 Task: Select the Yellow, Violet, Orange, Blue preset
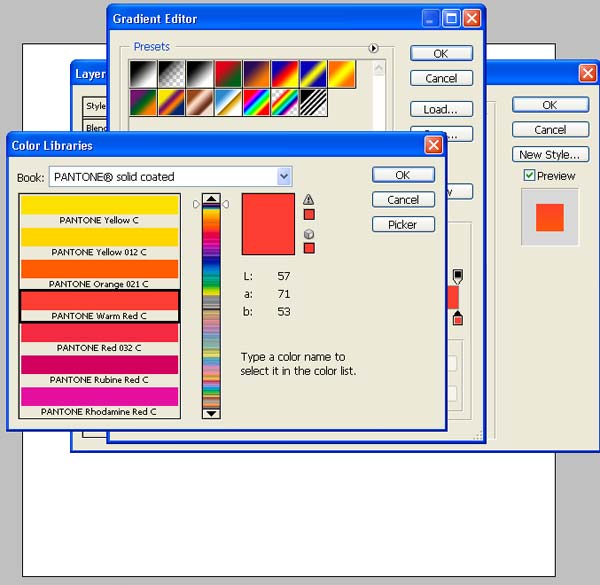pos(171,103)
